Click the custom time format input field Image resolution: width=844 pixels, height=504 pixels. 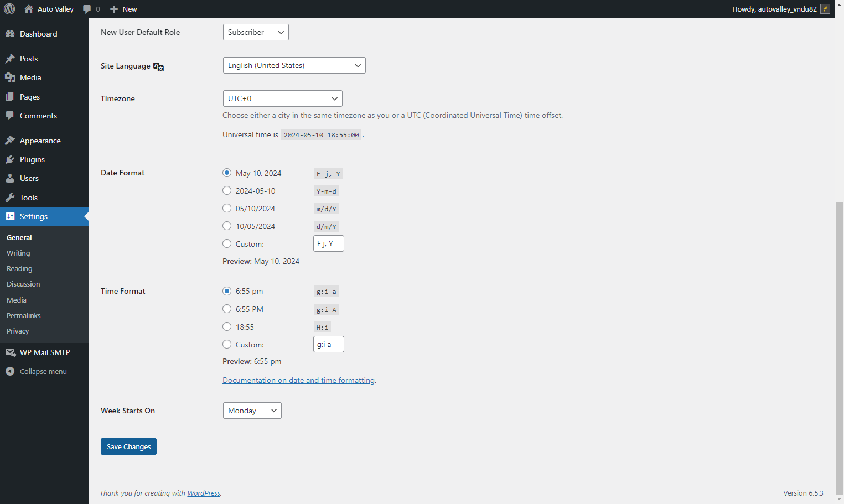point(329,344)
